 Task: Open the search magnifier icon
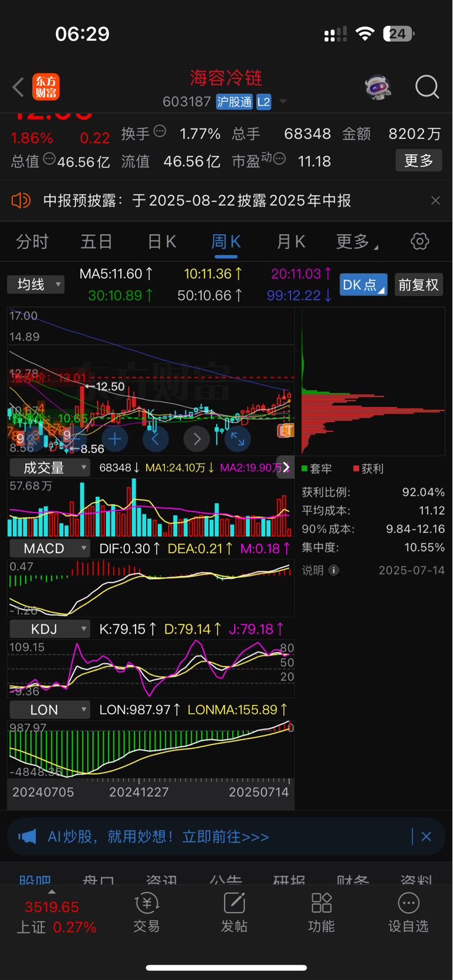427,87
